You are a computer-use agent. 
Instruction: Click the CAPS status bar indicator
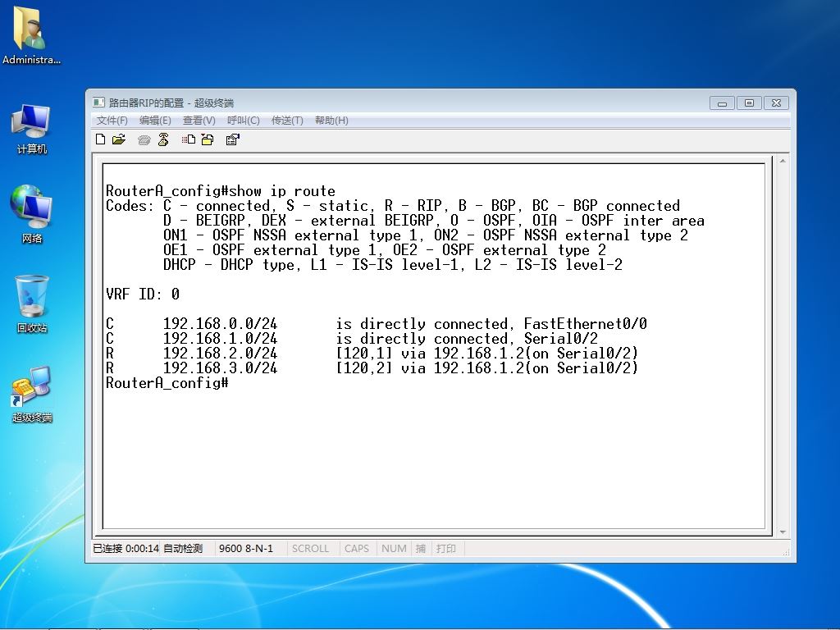[x=357, y=549]
